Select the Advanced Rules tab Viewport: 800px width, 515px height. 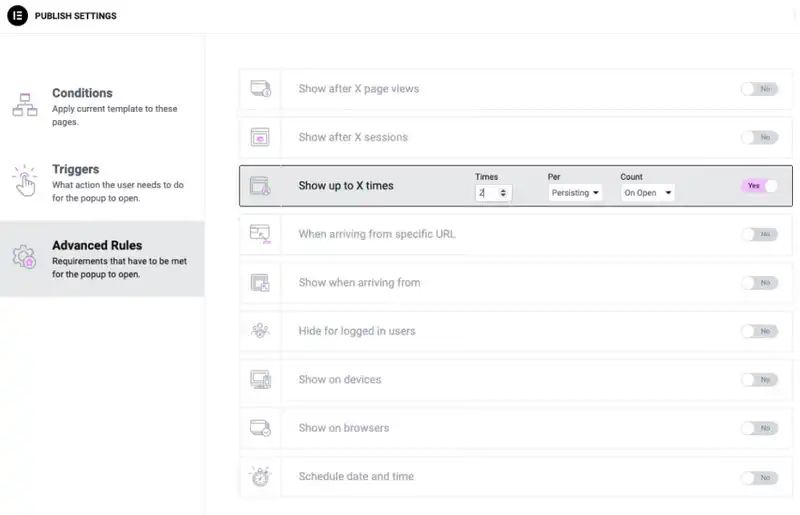pyautogui.click(x=97, y=246)
